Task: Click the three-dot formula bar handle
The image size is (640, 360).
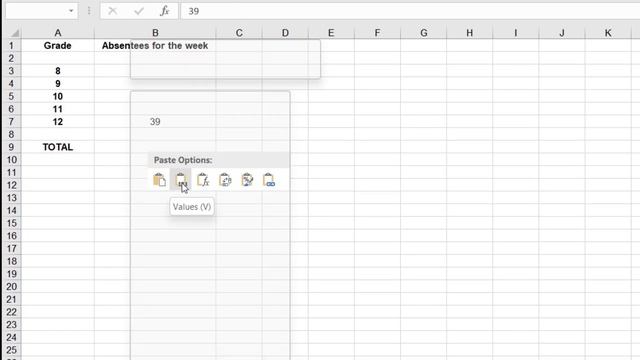Action: [x=89, y=11]
